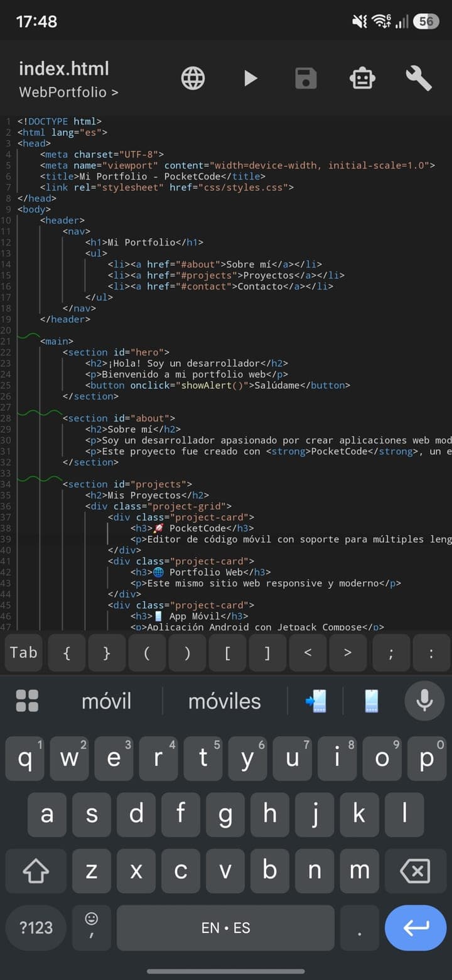Tap the blue enter key
Image resolution: width=452 pixels, height=980 pixels.
(x=416, y=927)
